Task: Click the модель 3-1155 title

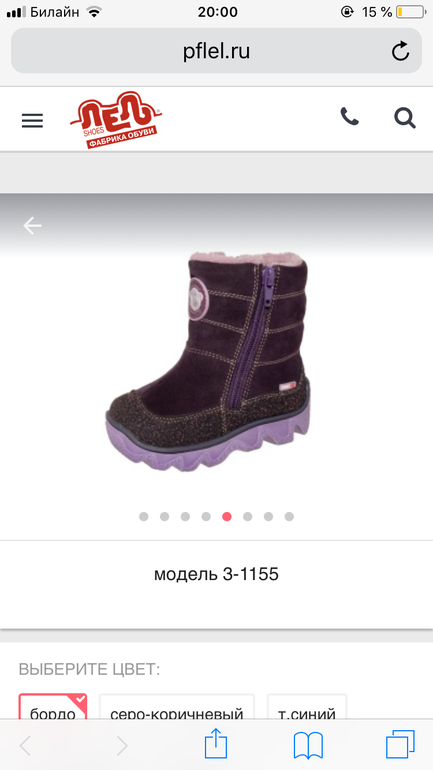Action: click(216, 574)
